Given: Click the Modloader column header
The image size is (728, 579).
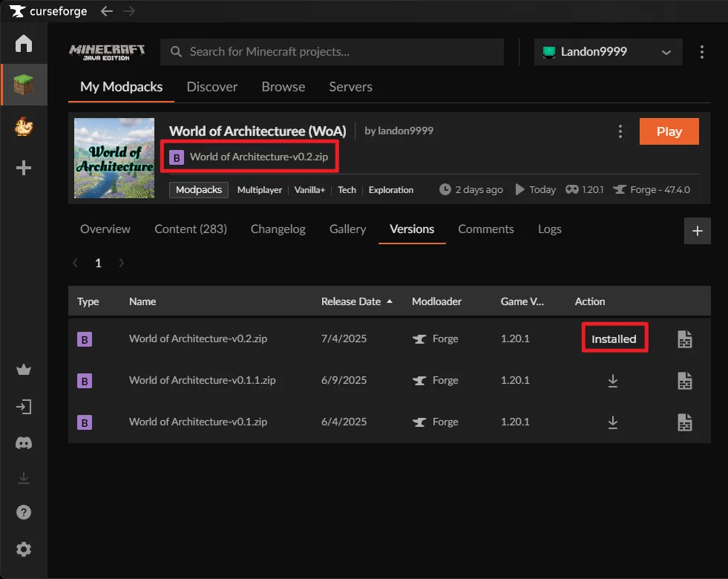Looking at the screenshot, I should [436, 301].
